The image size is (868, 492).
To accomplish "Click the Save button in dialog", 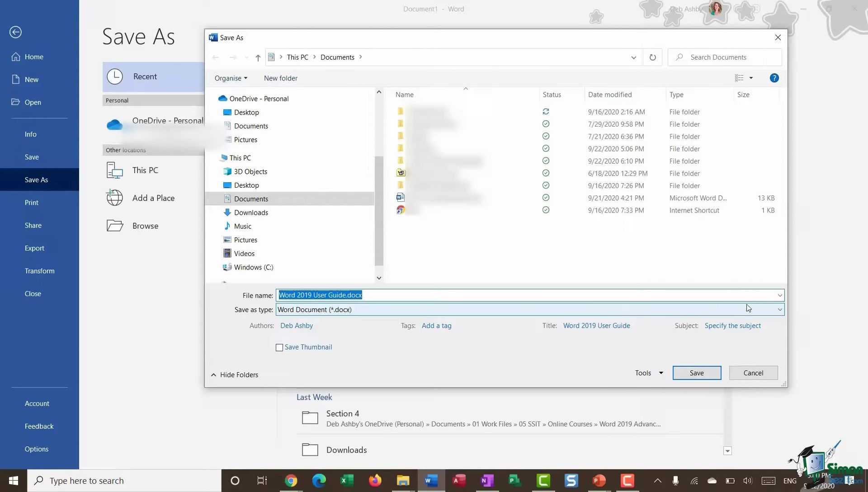I will tap(697, 373).
